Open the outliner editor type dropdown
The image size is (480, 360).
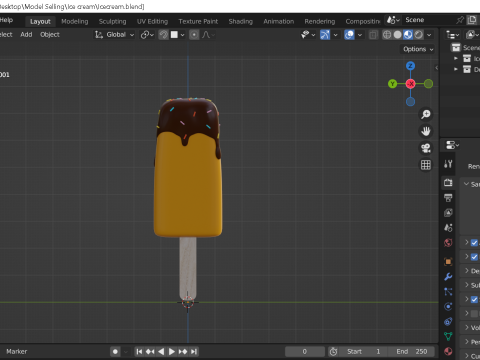[x=452, y=35]
